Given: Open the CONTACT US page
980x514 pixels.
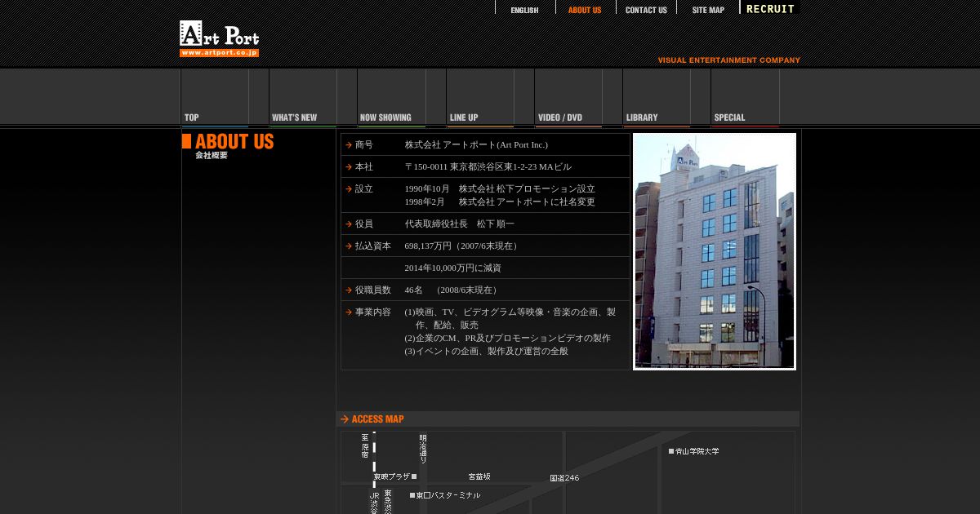Looking at the screenshot, I should click(646, 10).
